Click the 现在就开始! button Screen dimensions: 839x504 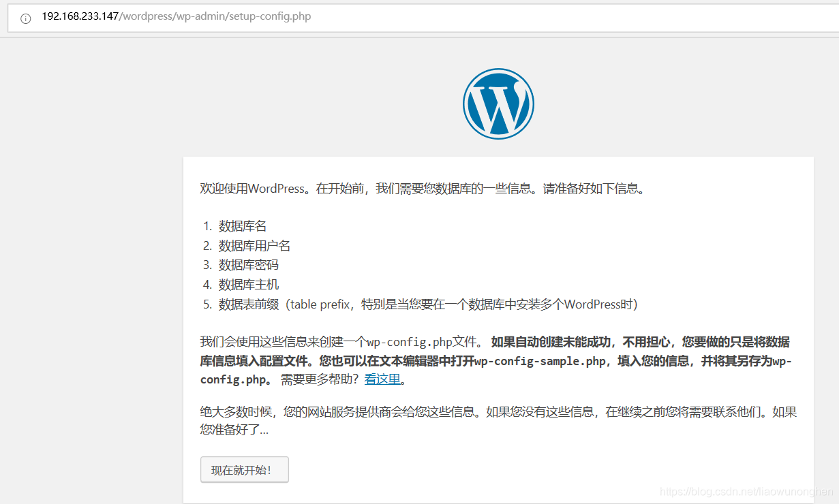tap(245, 470)
